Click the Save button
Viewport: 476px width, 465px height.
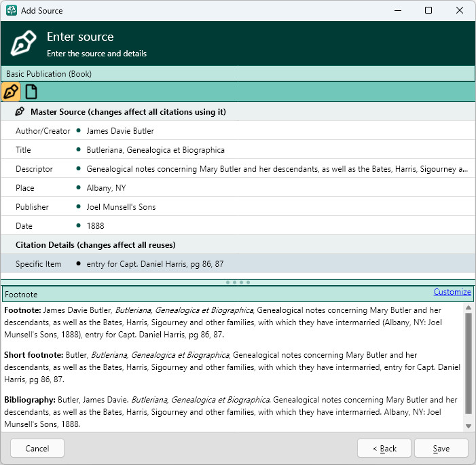[441, 448]
